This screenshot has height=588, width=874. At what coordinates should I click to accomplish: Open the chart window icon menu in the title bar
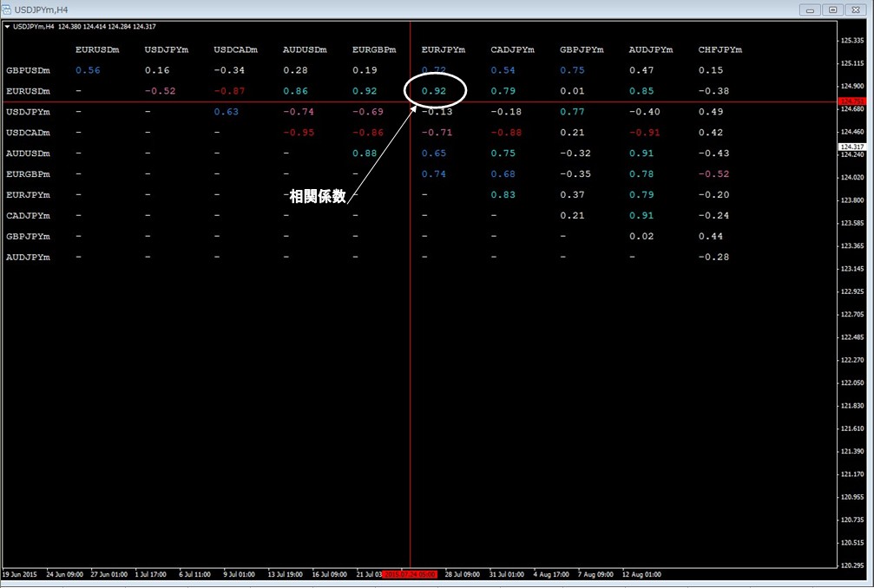click(7, 10)
